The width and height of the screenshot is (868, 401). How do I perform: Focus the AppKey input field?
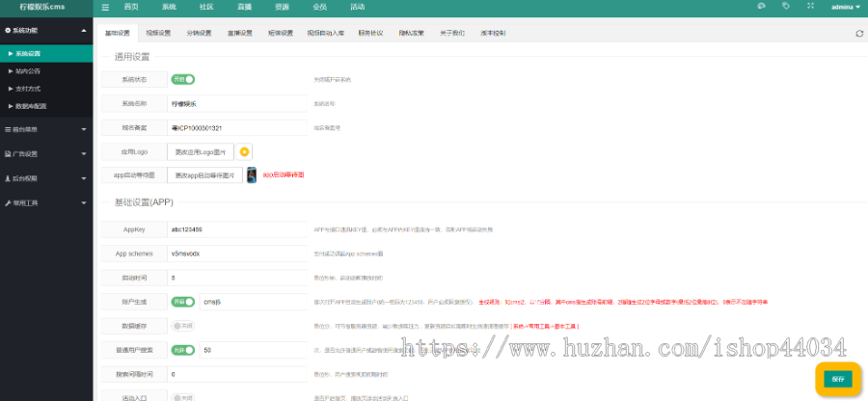point(237,229)
